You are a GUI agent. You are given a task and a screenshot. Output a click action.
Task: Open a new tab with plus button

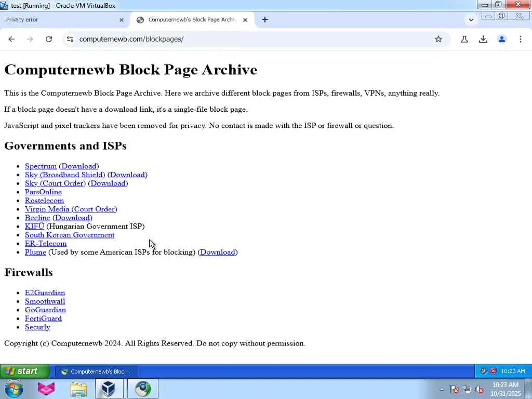click(x=265, y=20)
